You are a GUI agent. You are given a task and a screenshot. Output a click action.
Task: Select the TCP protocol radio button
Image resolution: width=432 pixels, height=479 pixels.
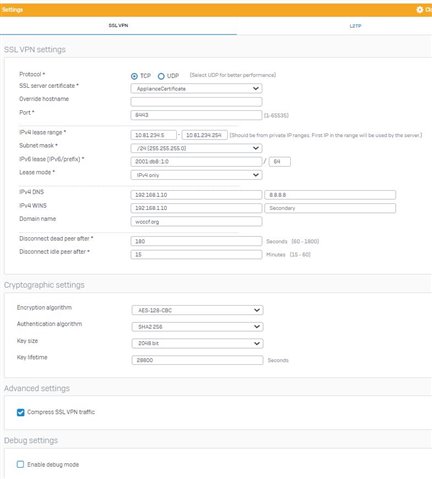(x=134, y=76)
